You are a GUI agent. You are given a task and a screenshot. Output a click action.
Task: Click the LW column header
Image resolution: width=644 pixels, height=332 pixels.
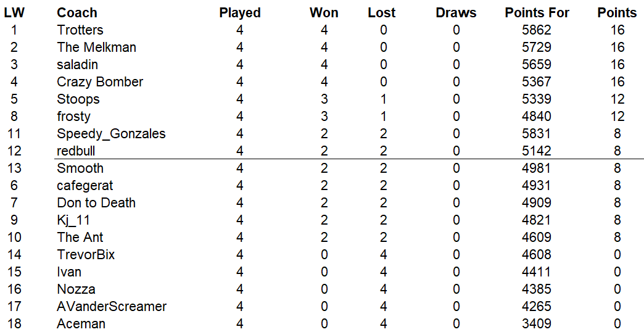pyautogui.click(x=14, y=13)
